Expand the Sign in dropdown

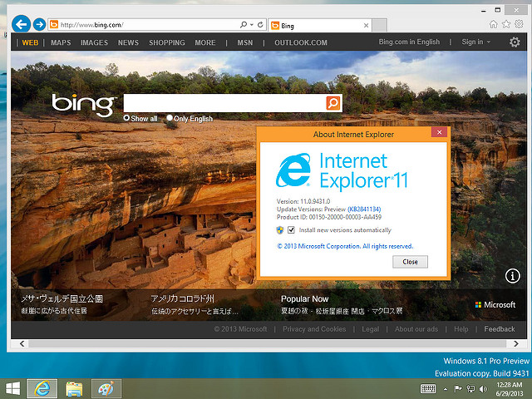pyautogui.click(x=475, y=42)
